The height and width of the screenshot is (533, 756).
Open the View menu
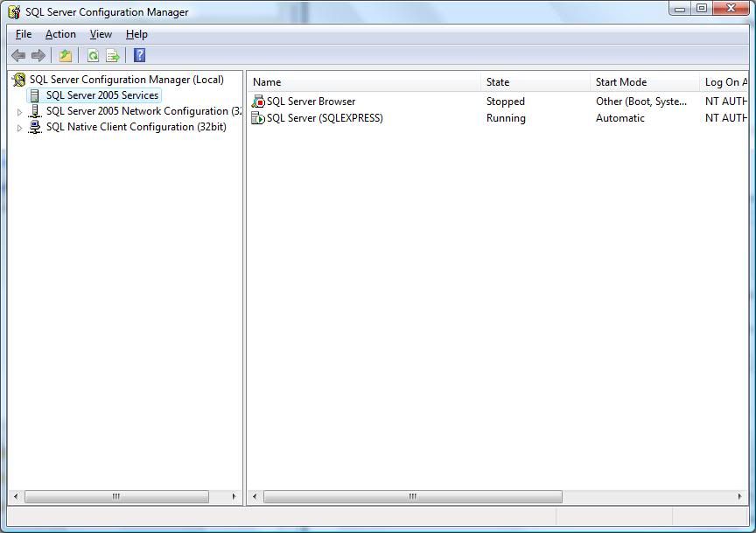tap(101, 34)
